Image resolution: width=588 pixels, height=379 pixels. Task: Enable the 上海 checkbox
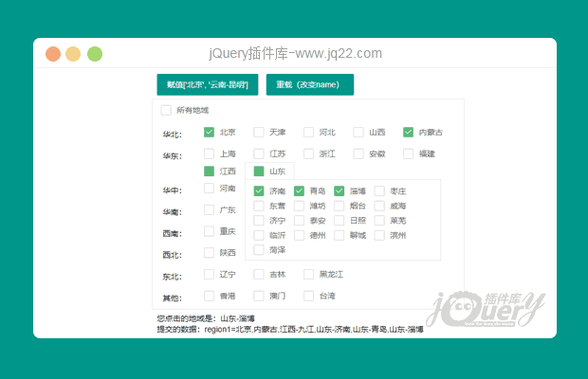(x=210, y=153)
